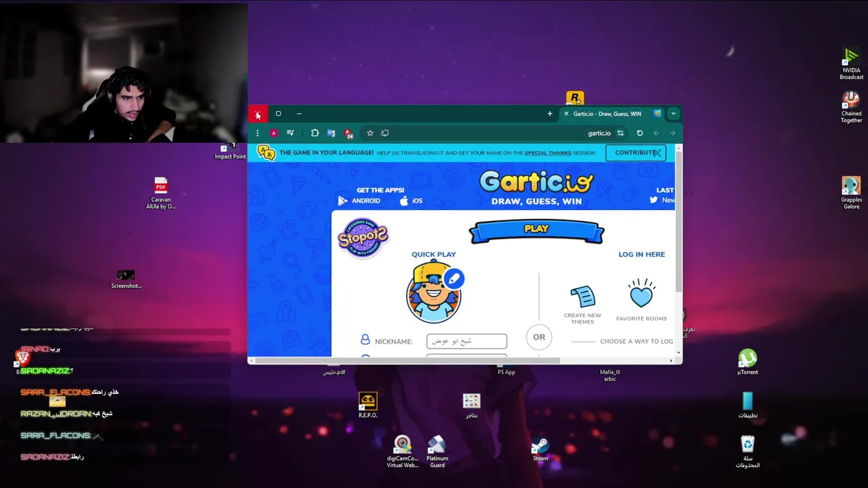Open Platinum Guard desktop icon

tap(437, 451)
